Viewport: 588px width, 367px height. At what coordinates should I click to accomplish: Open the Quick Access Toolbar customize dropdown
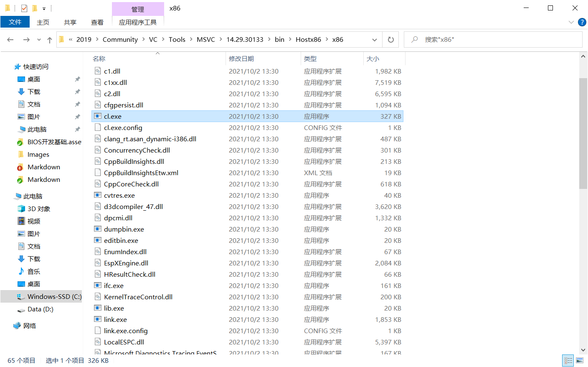[43, 8]
